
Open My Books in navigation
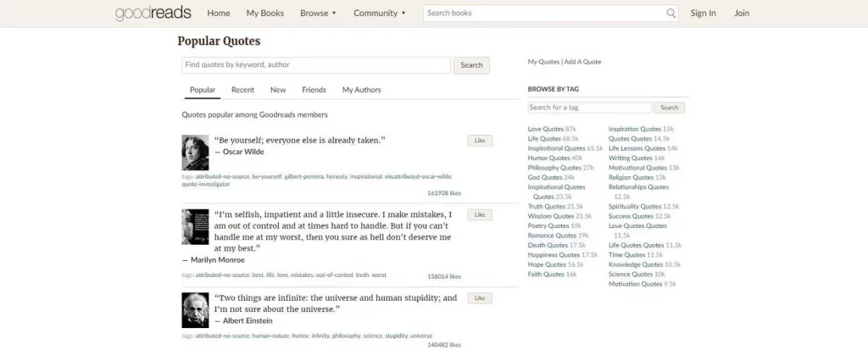point(265,14)
